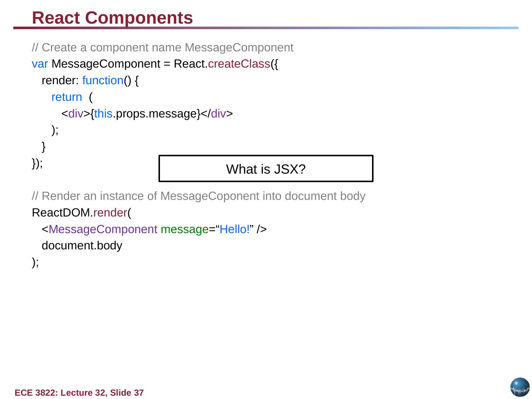Click the globe logo in the corner
532x399 pixels.
[520, 387]
